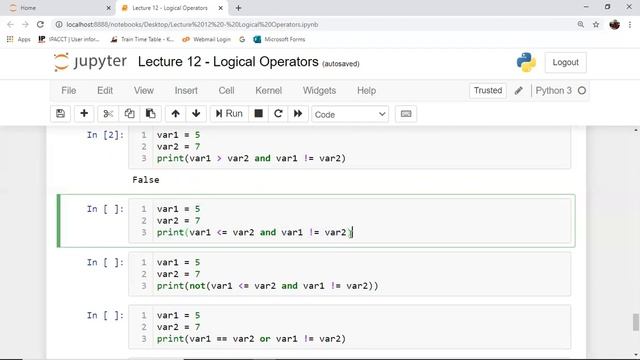Screen dimensions: 640x360
Task: Open browser zoom magnifier icon
Action: pyautogui.click(x=580, y=24)
